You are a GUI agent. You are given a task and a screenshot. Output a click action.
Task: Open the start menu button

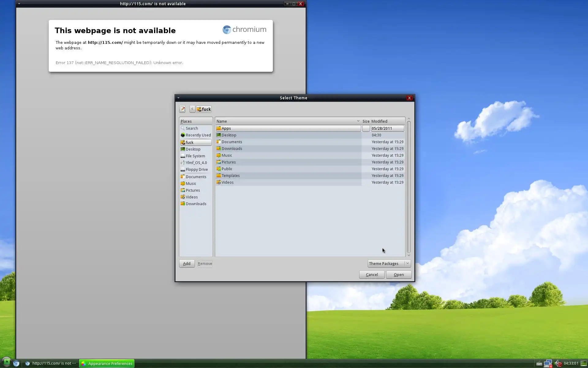coord(6,362)
